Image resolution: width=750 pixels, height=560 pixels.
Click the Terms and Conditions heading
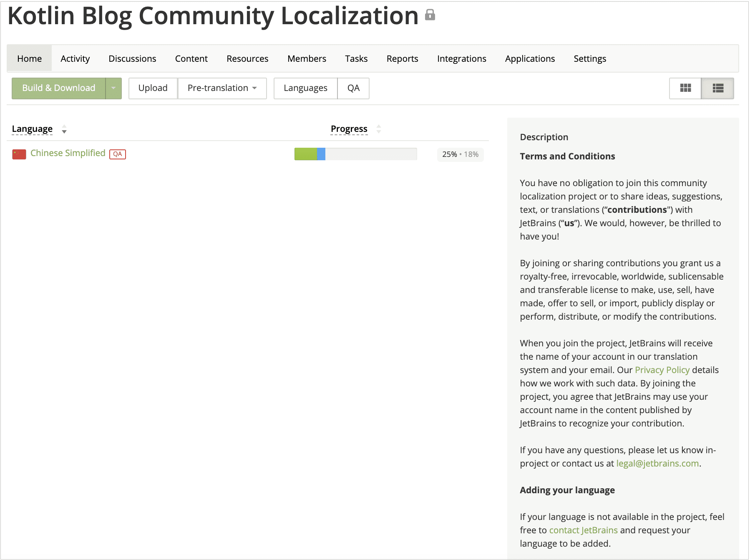[567, 156]
